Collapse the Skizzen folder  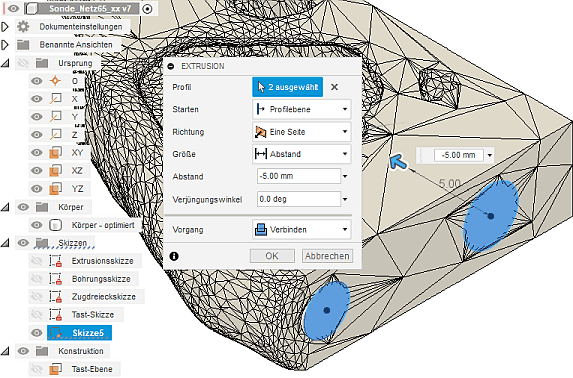click(5, 243)
